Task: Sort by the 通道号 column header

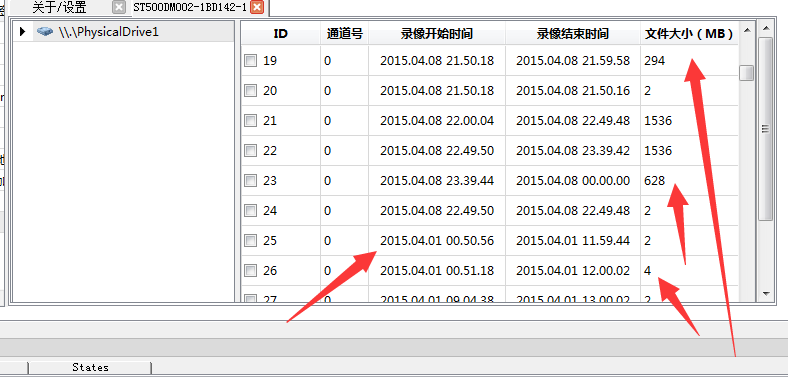Action: [344, 34]
